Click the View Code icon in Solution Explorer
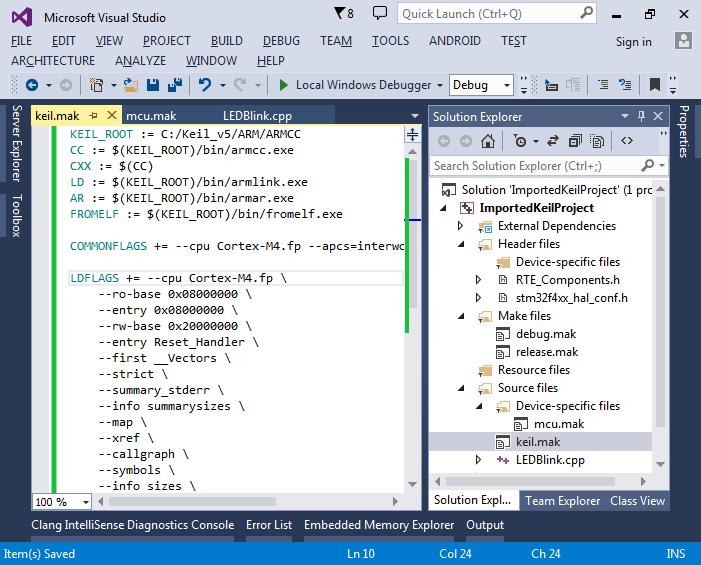 click(x=627, y=141)
